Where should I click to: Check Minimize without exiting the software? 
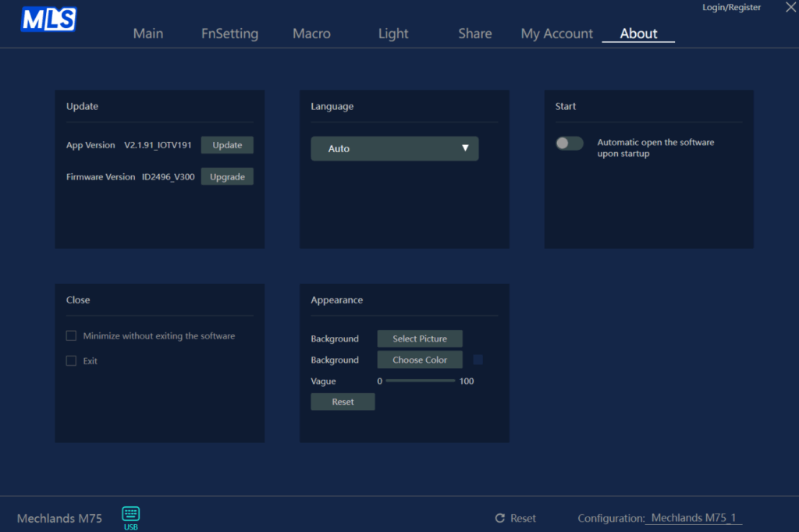pyautogui.click(x=71, y=336)
